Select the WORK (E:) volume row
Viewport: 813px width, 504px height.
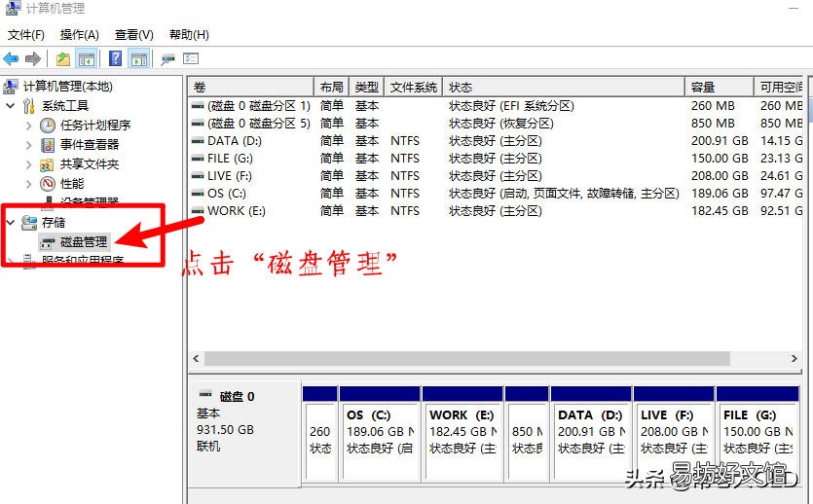496,211
